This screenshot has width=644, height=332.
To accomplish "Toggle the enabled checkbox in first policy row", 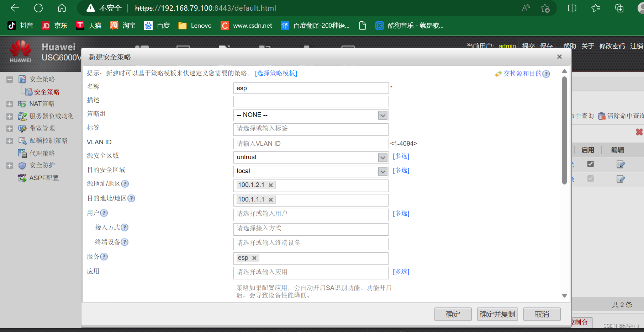I will 591,164.
